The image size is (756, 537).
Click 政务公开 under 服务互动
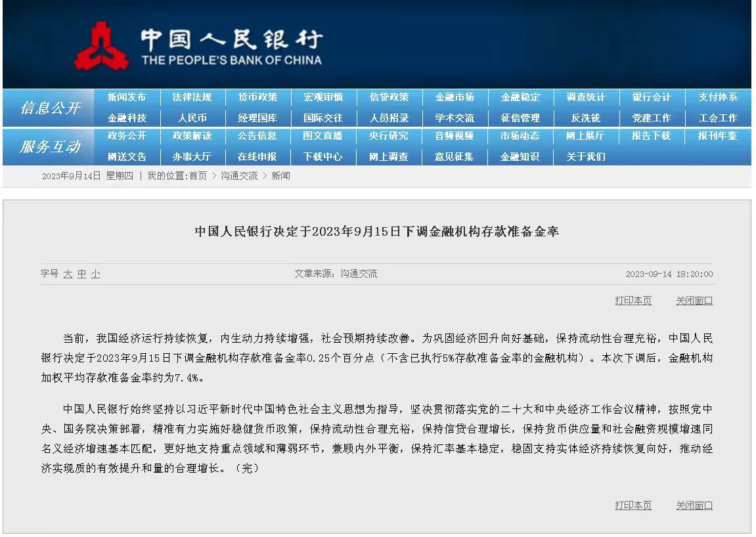click(x=127, y=136)
